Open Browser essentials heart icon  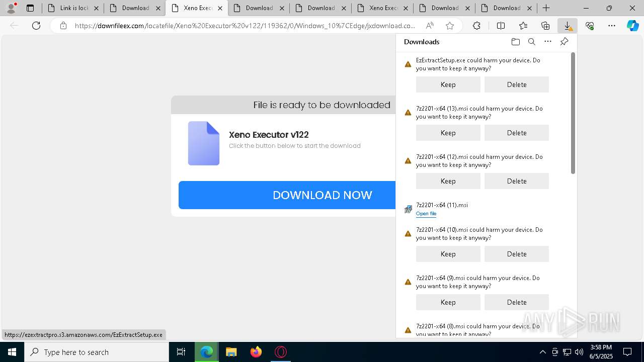[590, 26]
